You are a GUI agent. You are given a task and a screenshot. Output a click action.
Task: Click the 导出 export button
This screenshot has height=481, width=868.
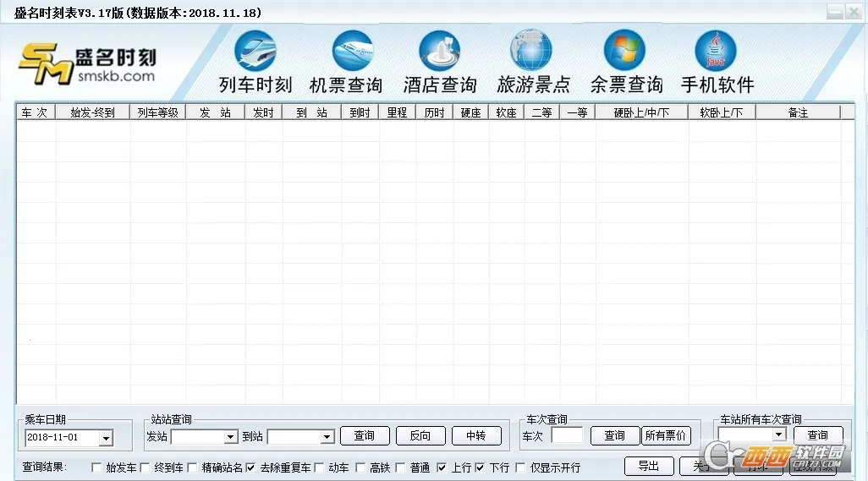(649, 466)
